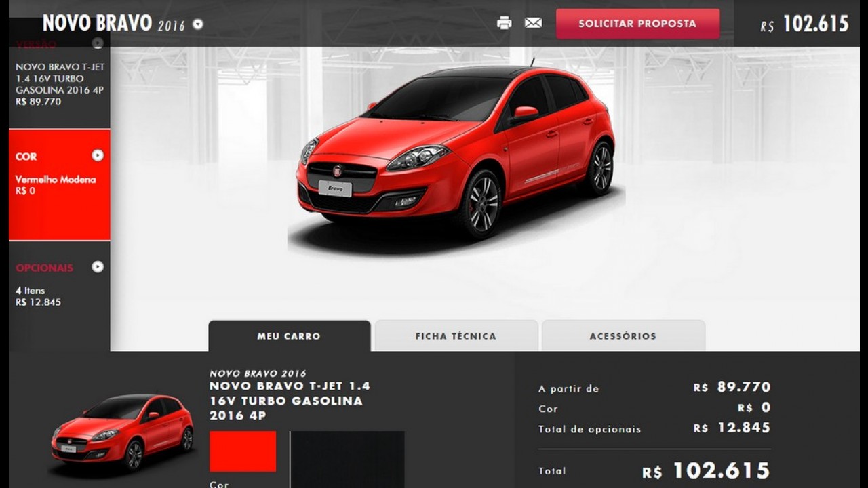This screenshot has width=868, height=488.
Task: Click the summary Total 'R$ 102.615' value
Action: click(706, 470)
